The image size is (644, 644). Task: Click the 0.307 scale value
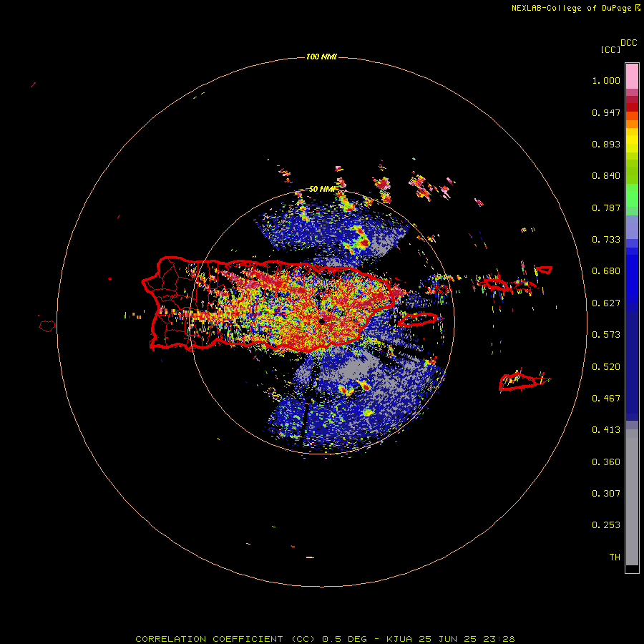(x=606, y=494)
